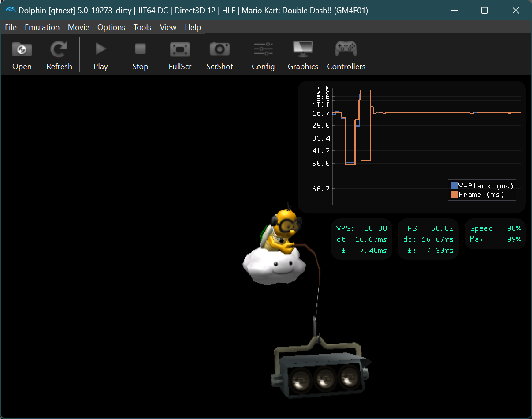Click the 50.0 axis label on graph

(x=321, y=163)
